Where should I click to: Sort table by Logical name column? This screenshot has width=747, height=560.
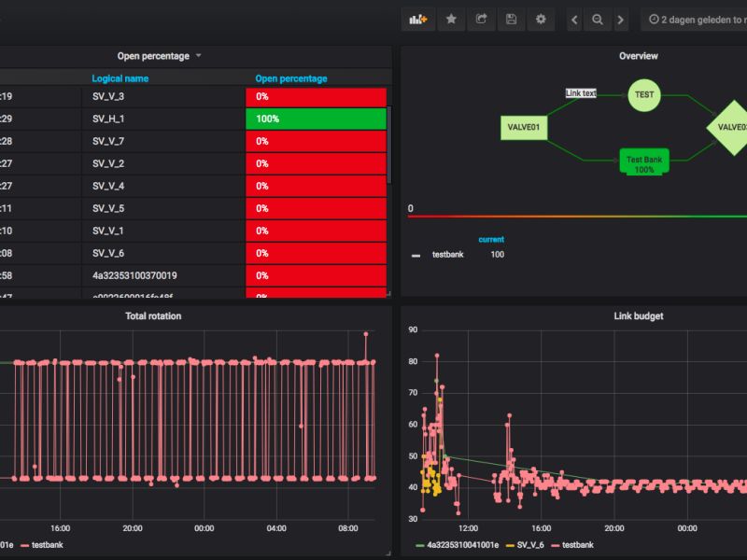pos(120,79)
